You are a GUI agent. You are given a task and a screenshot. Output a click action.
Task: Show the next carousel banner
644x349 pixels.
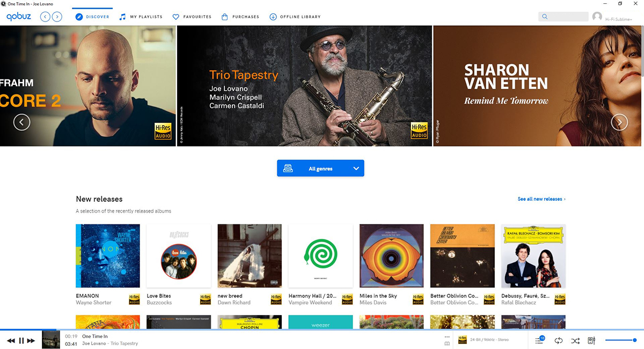tap(619, 122)
